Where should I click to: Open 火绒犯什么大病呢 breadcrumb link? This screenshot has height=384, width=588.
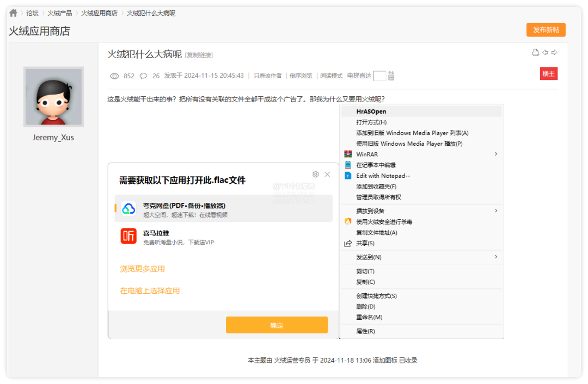[x=151, y=13]
